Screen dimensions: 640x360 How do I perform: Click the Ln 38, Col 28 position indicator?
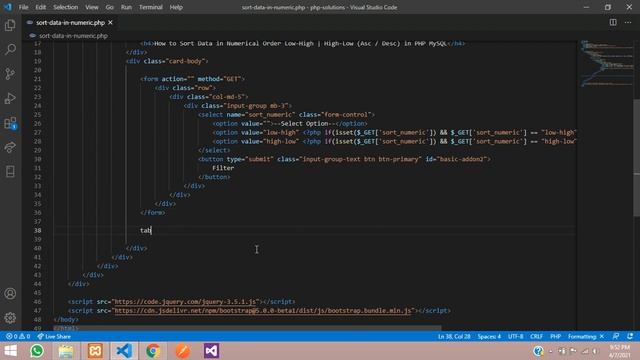454,336
